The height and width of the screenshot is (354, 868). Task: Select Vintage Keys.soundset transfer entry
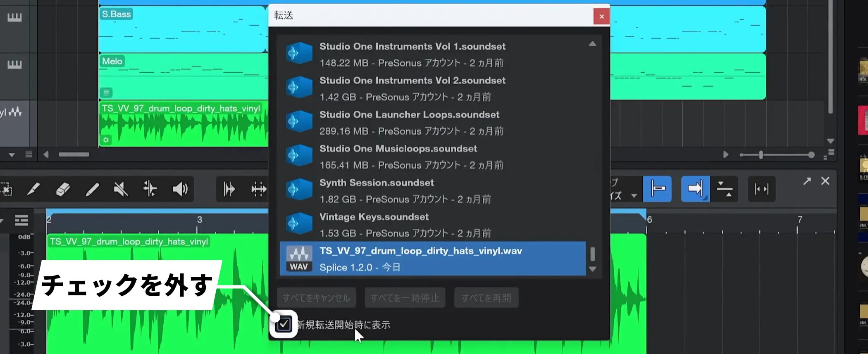click(x=432, y=225)
